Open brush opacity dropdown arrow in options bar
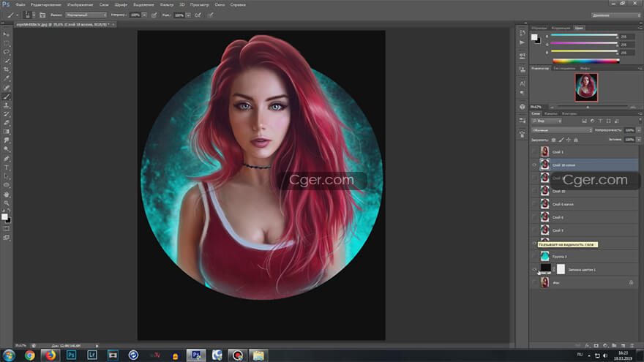 (x=144, y=15)
